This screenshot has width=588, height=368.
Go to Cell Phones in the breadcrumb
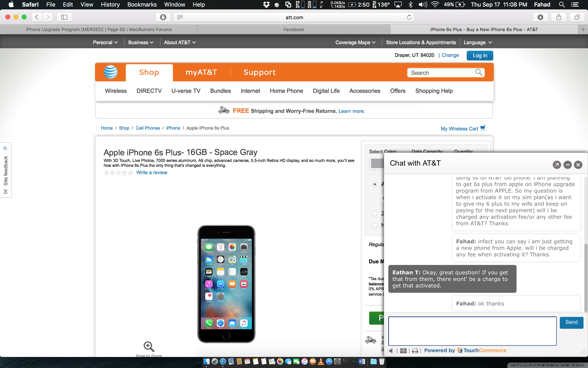coord(148,128)
